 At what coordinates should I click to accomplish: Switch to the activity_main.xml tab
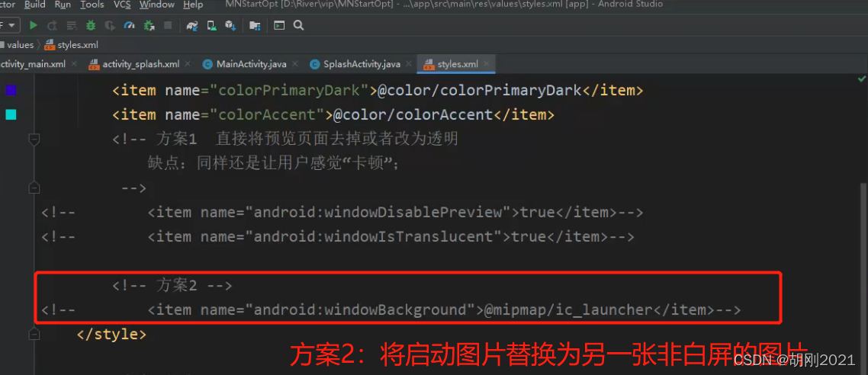33,64
